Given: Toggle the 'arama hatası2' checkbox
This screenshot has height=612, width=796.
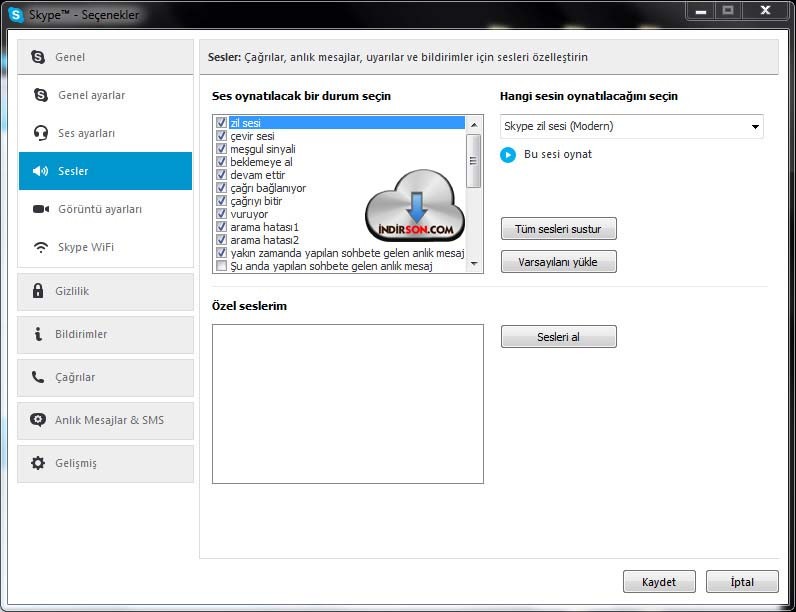Looking at the screenshot, I should click(221, 240).
